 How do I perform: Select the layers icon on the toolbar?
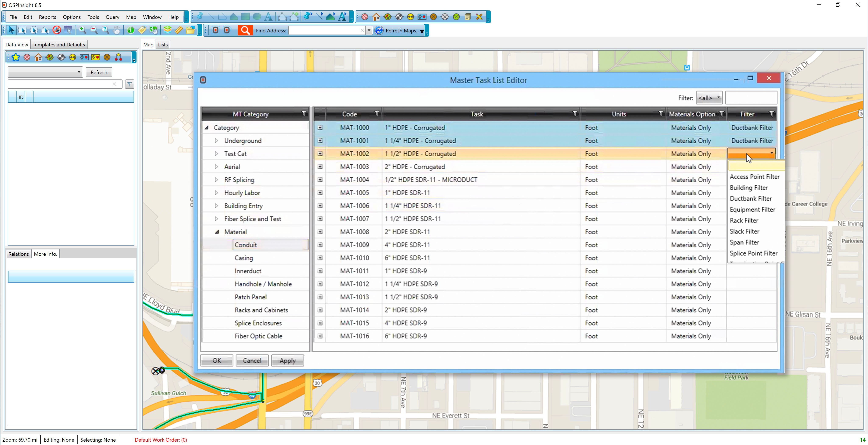tap(167, 30)
